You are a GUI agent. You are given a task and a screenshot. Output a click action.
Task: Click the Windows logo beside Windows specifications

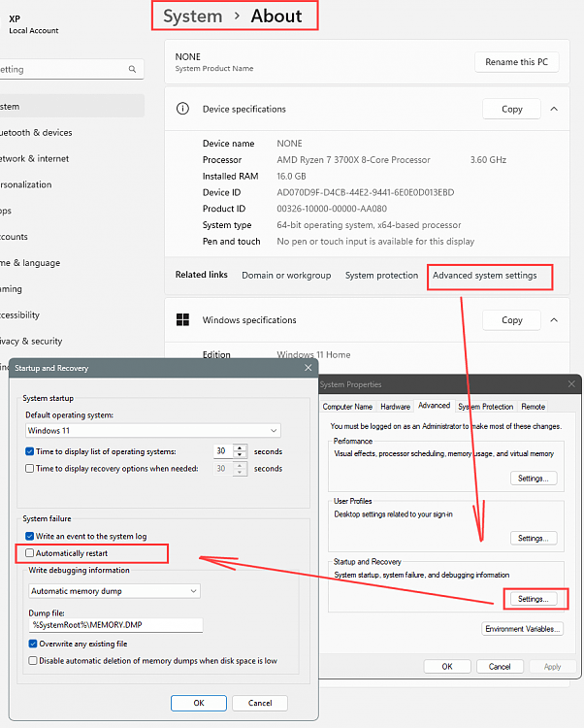point(182,319)
